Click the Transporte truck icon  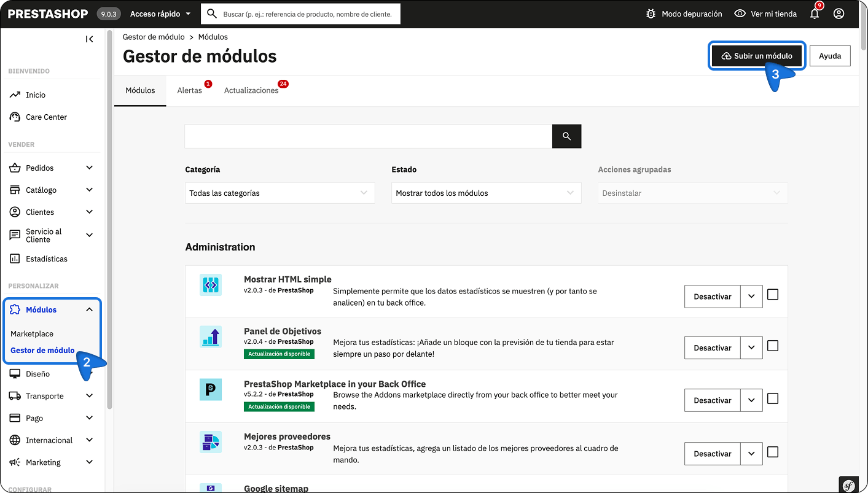tap(15, 396)
